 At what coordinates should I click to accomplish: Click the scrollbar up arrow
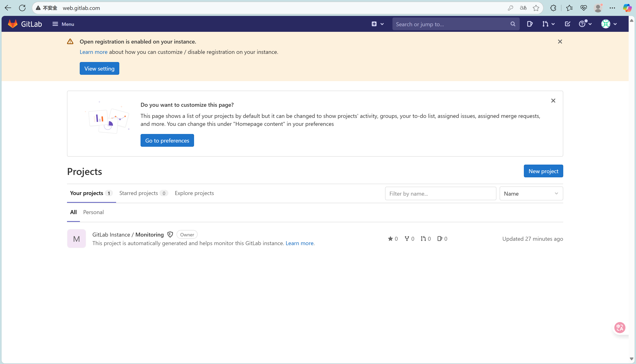[631, 20]
